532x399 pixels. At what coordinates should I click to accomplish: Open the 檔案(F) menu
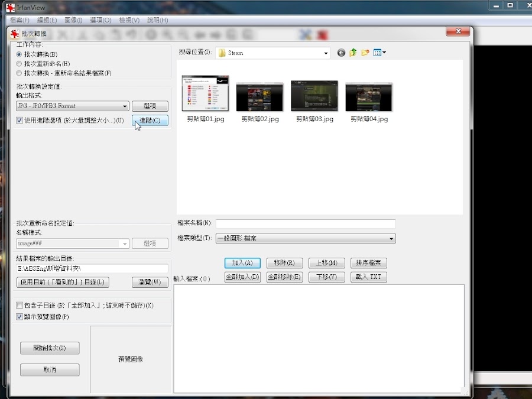tap(20, 20)
